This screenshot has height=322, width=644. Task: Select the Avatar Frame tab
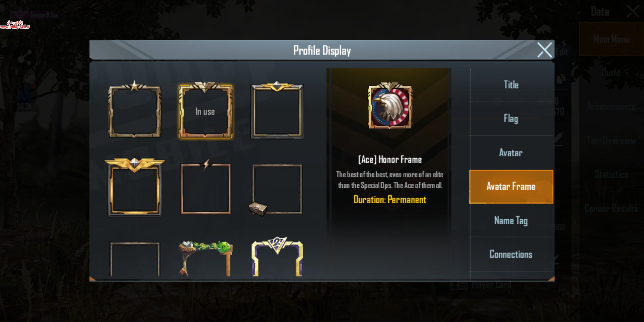(511, 187)
